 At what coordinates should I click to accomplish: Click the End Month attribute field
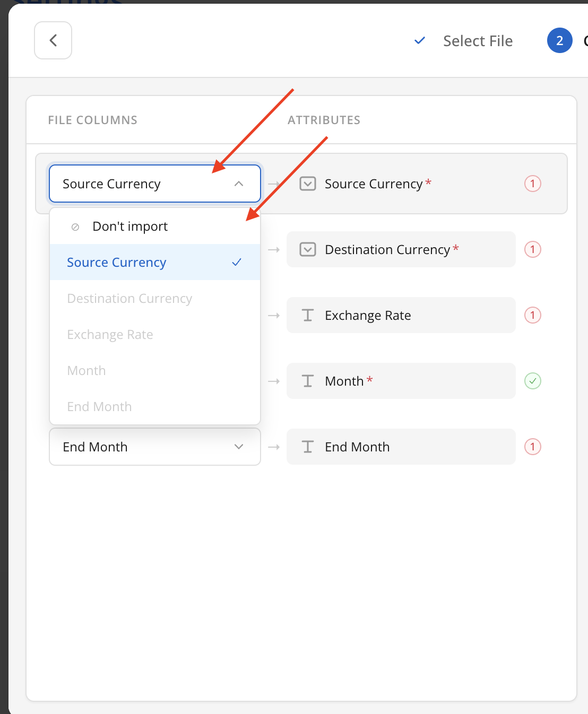[x=401, y=447]
